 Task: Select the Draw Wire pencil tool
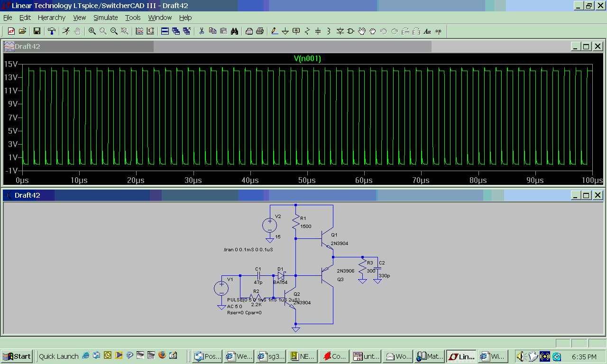(274, 31)
